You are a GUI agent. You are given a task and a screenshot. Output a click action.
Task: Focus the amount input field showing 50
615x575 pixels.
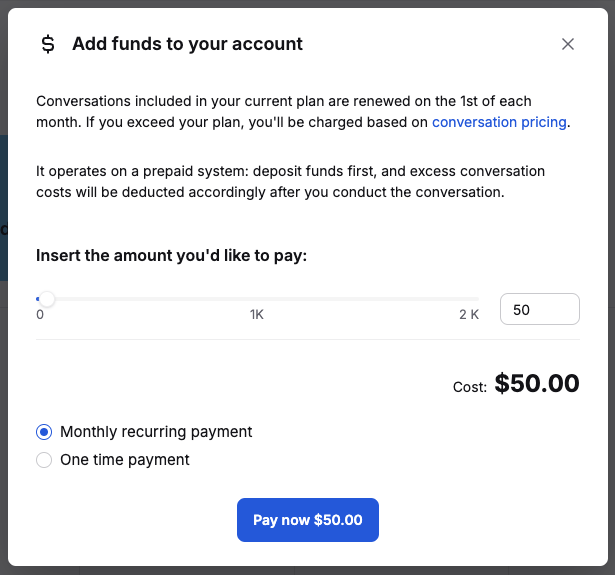point(539,309)
